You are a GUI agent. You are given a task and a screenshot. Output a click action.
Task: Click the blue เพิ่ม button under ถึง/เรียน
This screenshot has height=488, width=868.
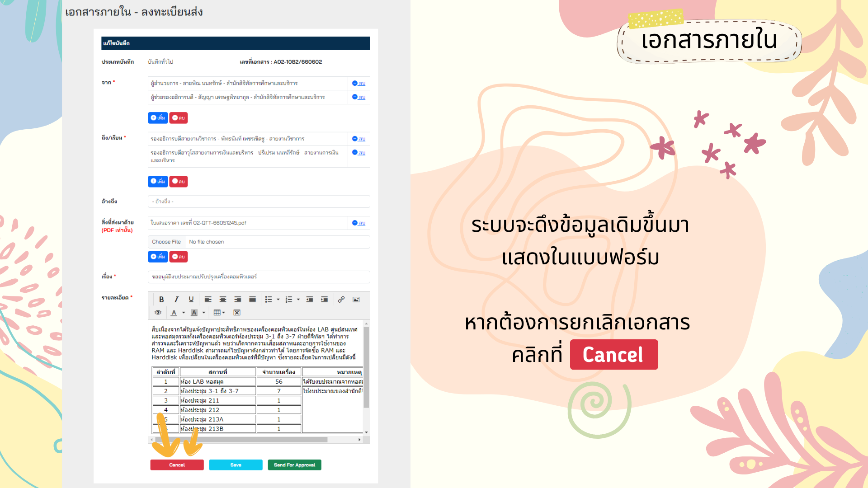tap(158, 182)
